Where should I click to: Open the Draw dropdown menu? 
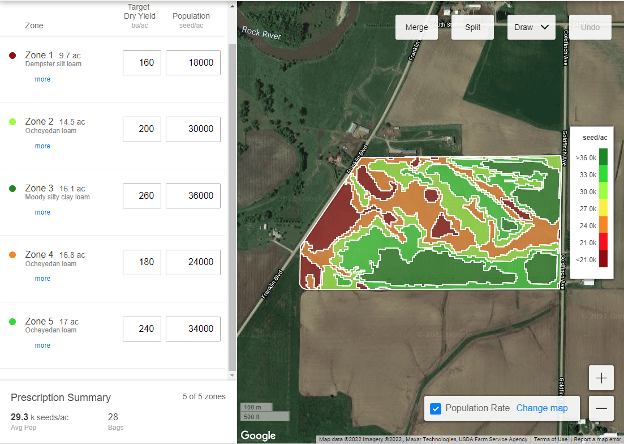(531, 27)
